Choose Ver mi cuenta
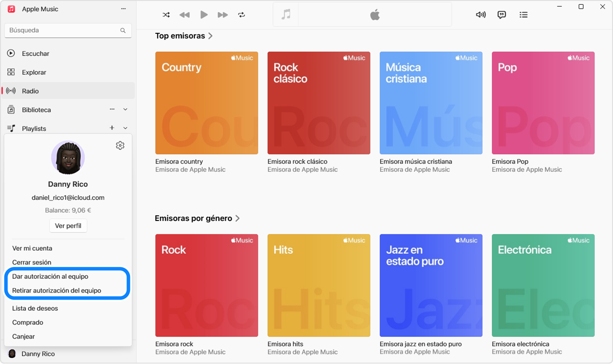This screenshot has height=364, width=613. (x=32, y=248)
